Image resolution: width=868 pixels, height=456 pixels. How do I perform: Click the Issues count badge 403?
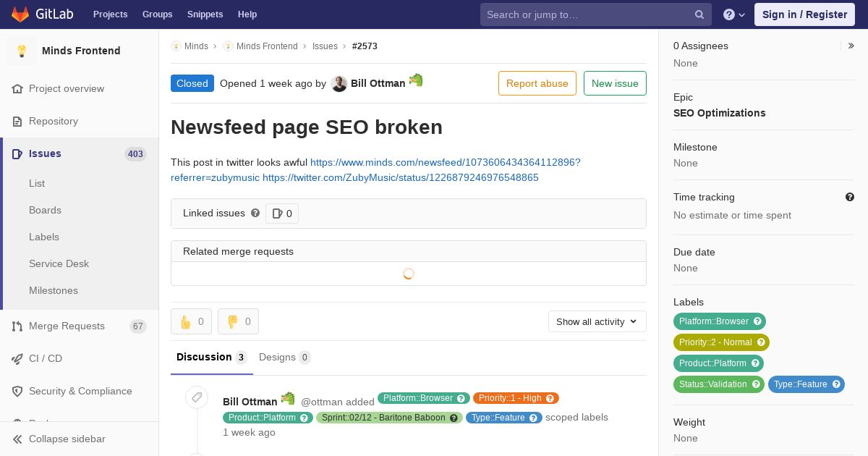135,153
